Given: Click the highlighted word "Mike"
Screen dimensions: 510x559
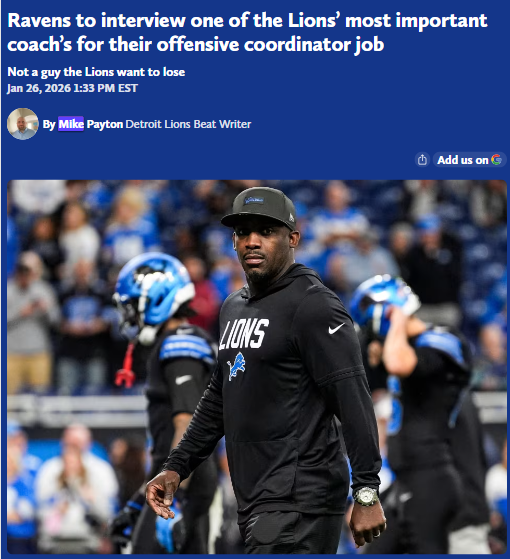Looking at the screenshot, I should point(71,124).
